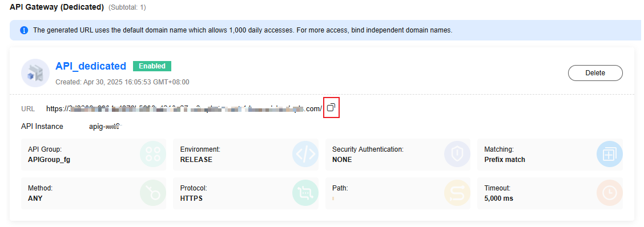Open the API_dedicated trigger name link
644x227 pixels.
click(x=91, y=66)
